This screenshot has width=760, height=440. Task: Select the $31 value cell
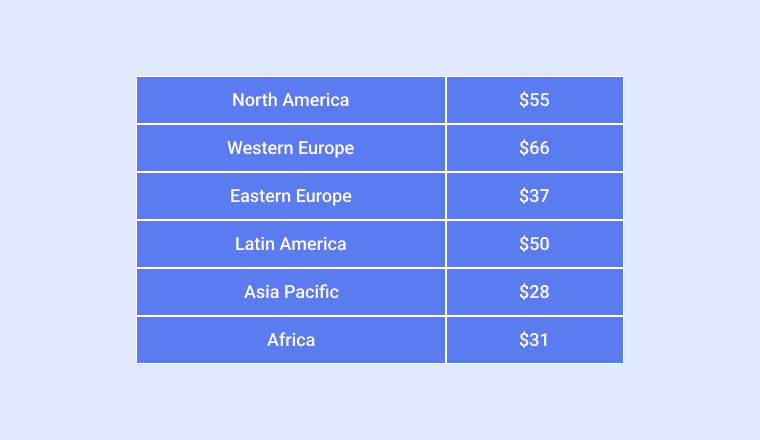[x=535, y=340]
